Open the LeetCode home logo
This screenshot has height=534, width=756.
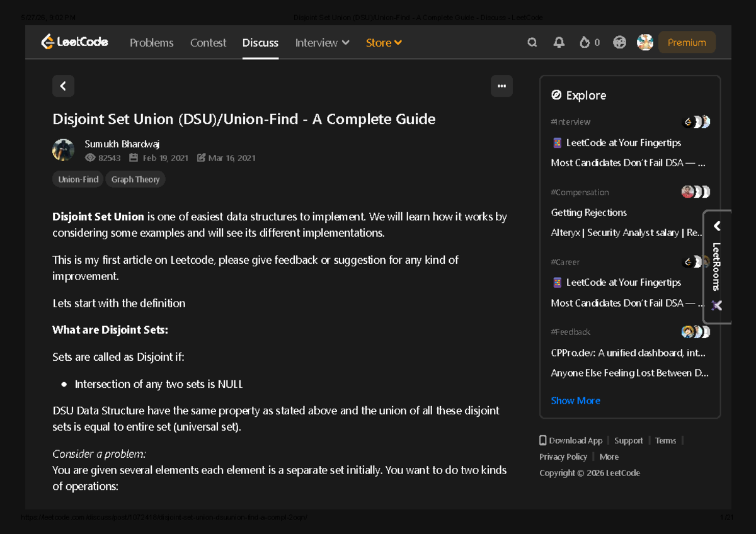click(x=74, y=42)
